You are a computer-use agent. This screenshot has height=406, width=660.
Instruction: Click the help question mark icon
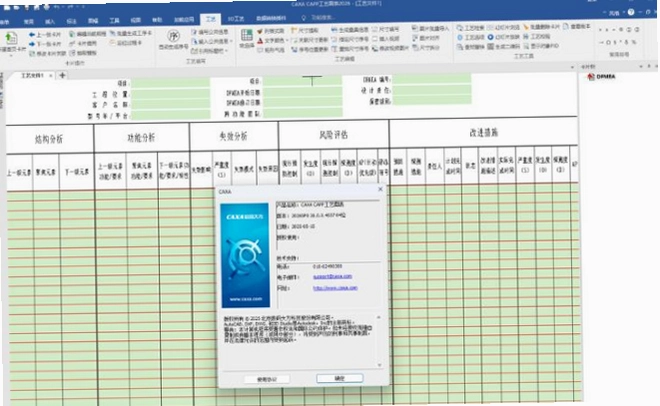point(631,12)
